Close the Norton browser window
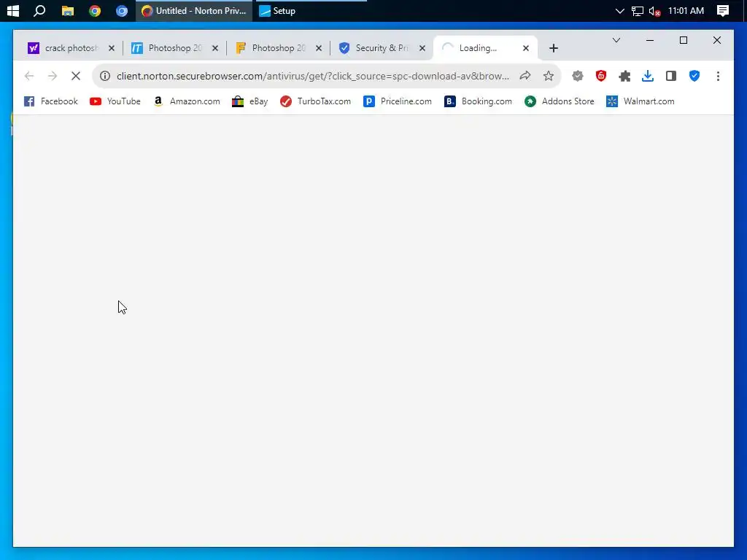747x560 pixels. click(717, 41)
